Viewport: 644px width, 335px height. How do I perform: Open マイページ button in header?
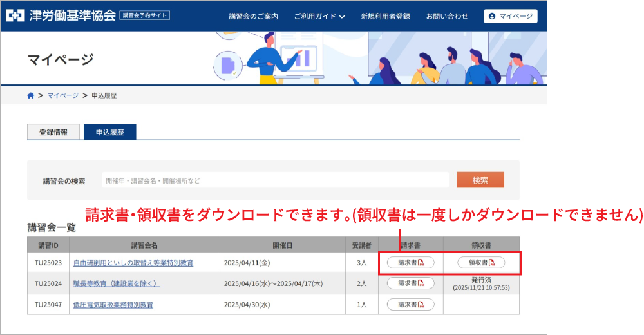(510, 16)
